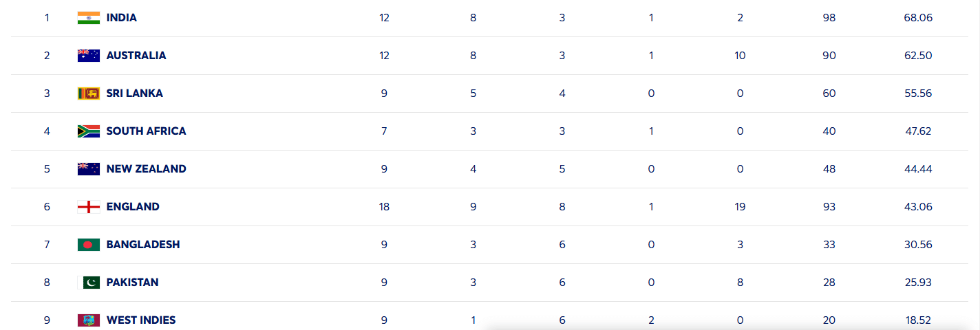
Task: Select the BANGLADESH team name
Action: click(x=143, y=245)
